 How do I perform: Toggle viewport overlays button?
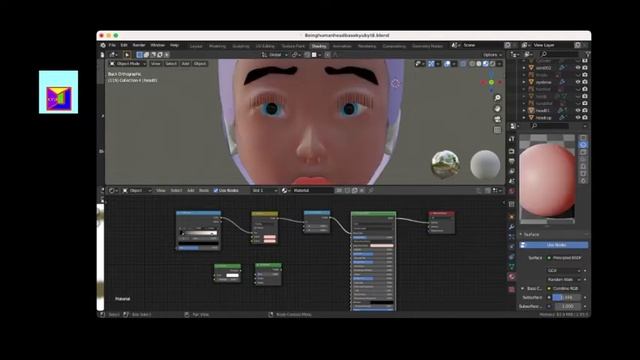447,64
